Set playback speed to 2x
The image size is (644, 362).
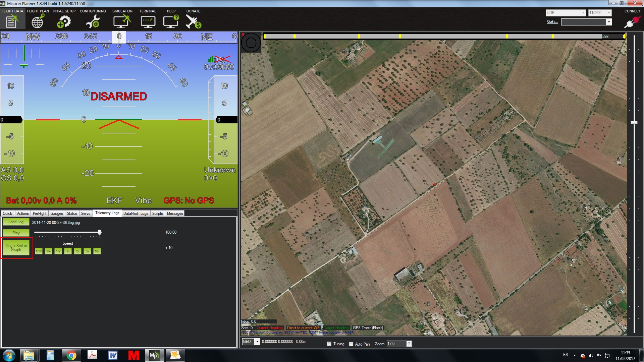pos(77,251)
